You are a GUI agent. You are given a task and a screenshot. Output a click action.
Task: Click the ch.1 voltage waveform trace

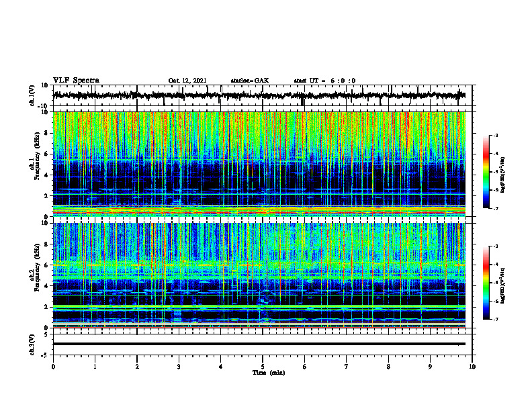tap(259, 95)
